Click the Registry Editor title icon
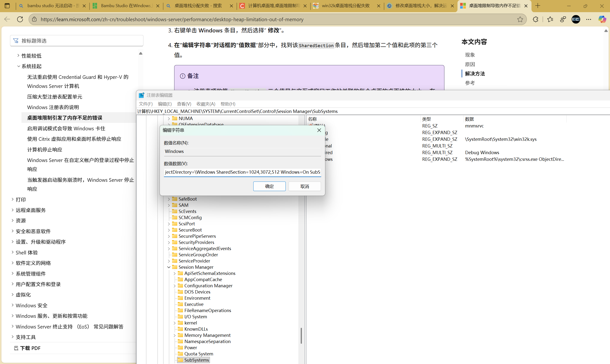610x364 pixels. (x=141, y=95)
